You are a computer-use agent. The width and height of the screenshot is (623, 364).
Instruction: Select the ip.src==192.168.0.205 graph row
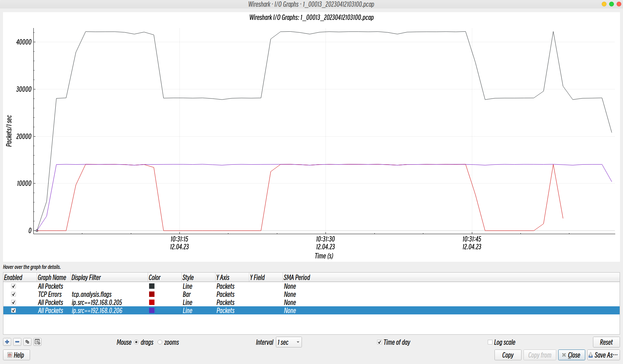click(x=97, y=302)
